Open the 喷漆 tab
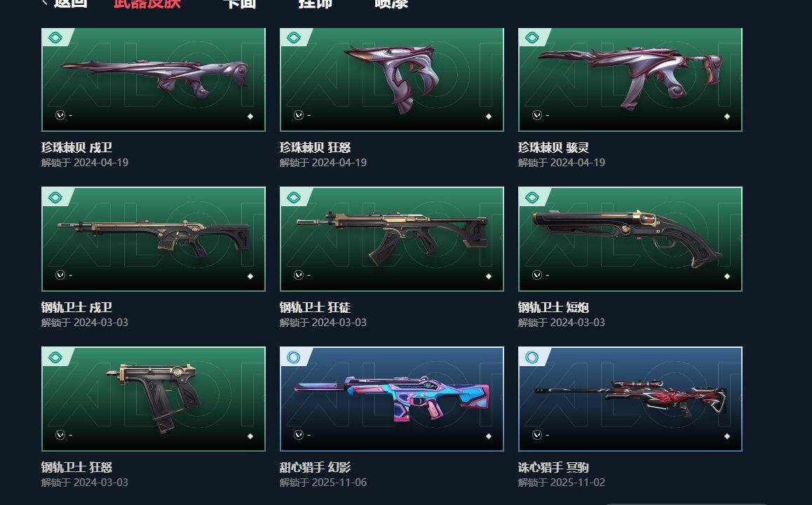 click(x=391, y=3)
